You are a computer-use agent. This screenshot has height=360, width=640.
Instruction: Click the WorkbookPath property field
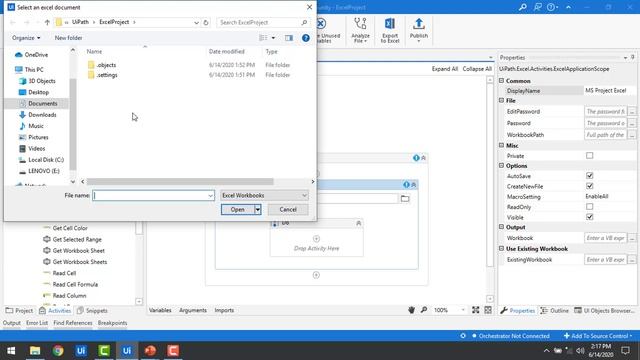pos(605,135)
